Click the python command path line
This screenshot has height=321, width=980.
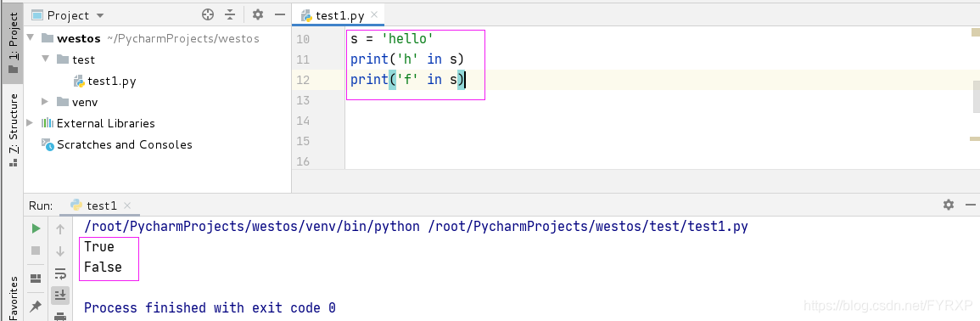[x=416, y=226]
